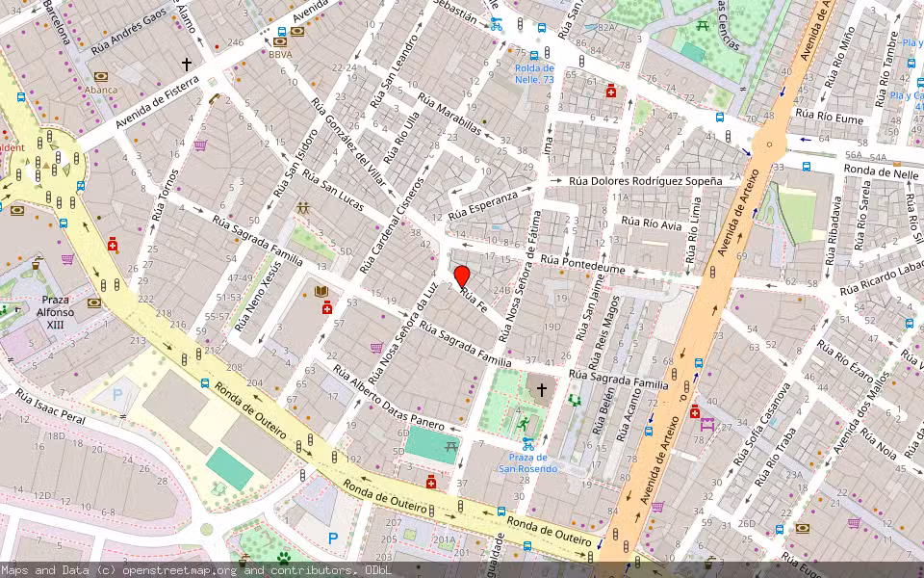The width and height of the screenshot is (924, 578).
Task: Select the church cross on Rúa Sagrada Familia
Action: [542, 389]
